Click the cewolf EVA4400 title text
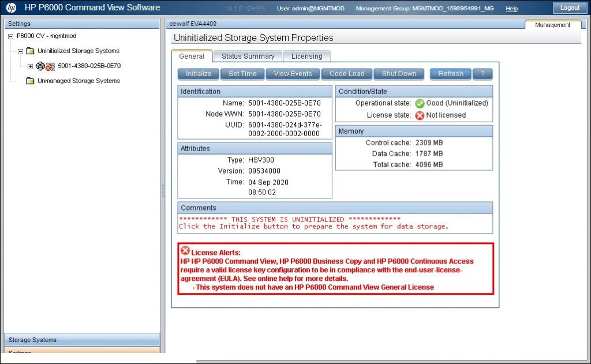This screenshot has height=364, width=591. [193, 24]
